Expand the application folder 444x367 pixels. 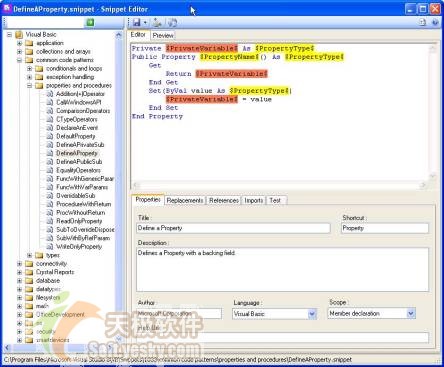[19, 43]
